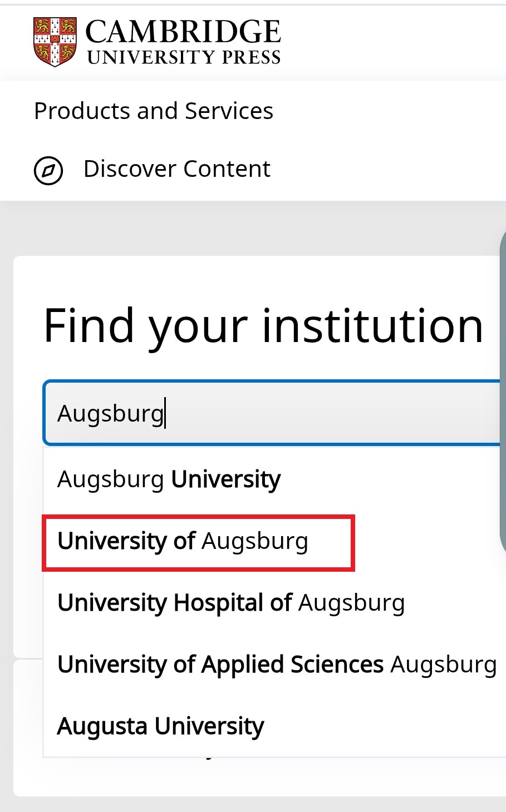Select University of Applied Sciences Augsburg
506x812 pixels.
coord(277,665)
